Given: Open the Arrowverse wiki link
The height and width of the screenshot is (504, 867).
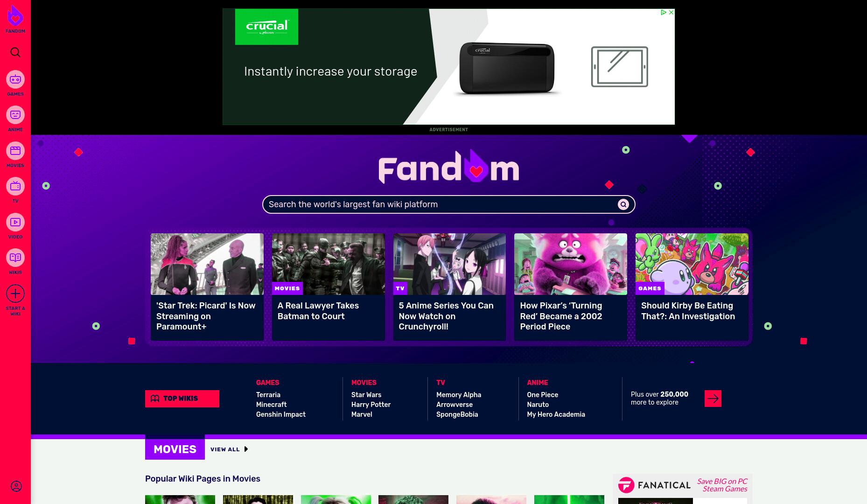Looking at the screenshot, I should 454,405.
